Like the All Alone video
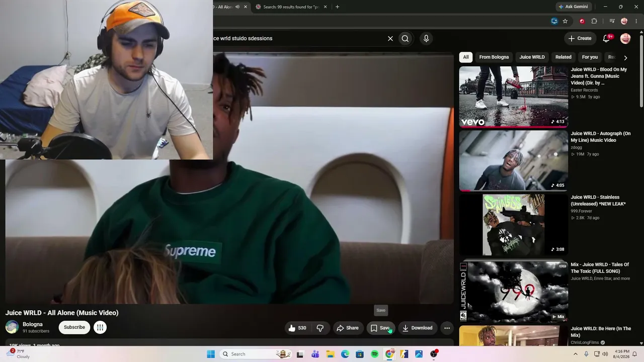 tap(297, 328)
